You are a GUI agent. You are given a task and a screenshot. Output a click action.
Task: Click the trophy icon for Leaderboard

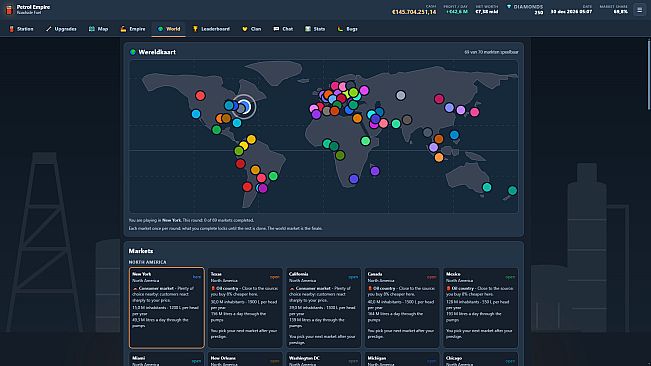pos(195,29)
